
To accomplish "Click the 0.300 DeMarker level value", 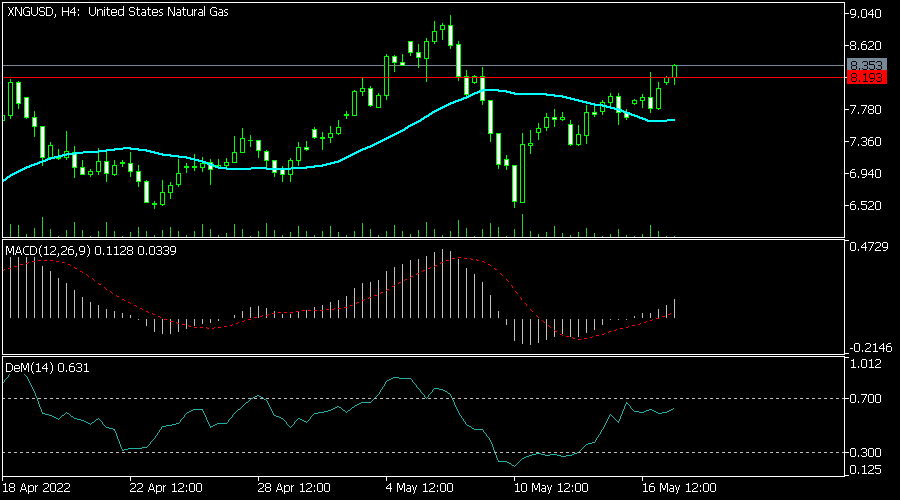I will tap(865, 452).
